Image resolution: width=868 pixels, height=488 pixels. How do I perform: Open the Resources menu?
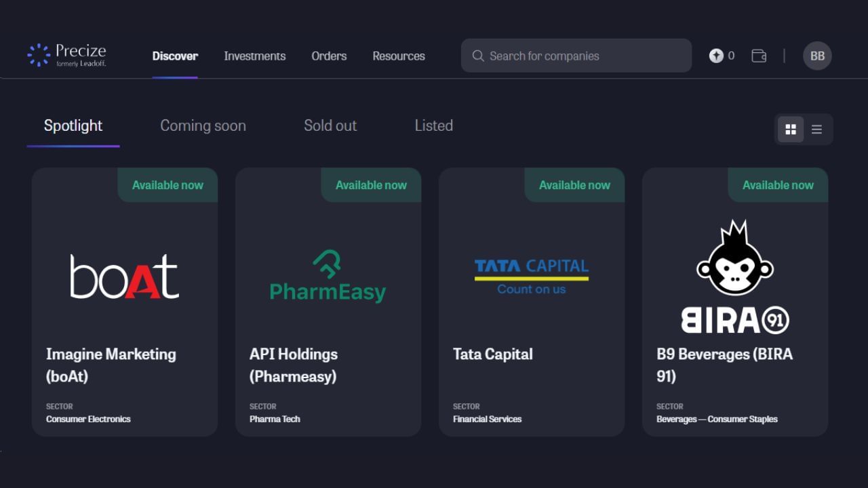[x=398, y=56]
